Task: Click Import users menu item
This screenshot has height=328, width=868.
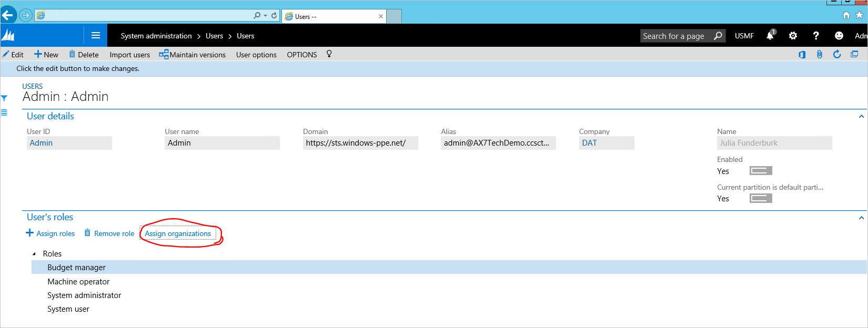Action: (130, 55)
